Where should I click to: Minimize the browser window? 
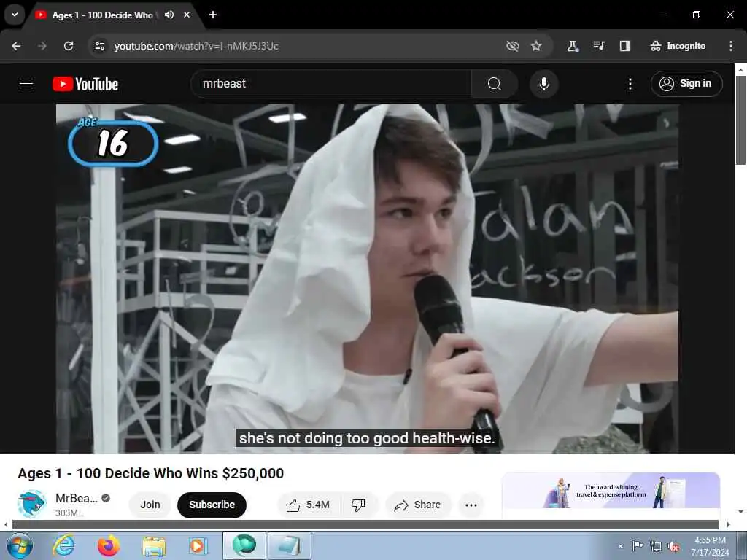(x=662, y=15)
